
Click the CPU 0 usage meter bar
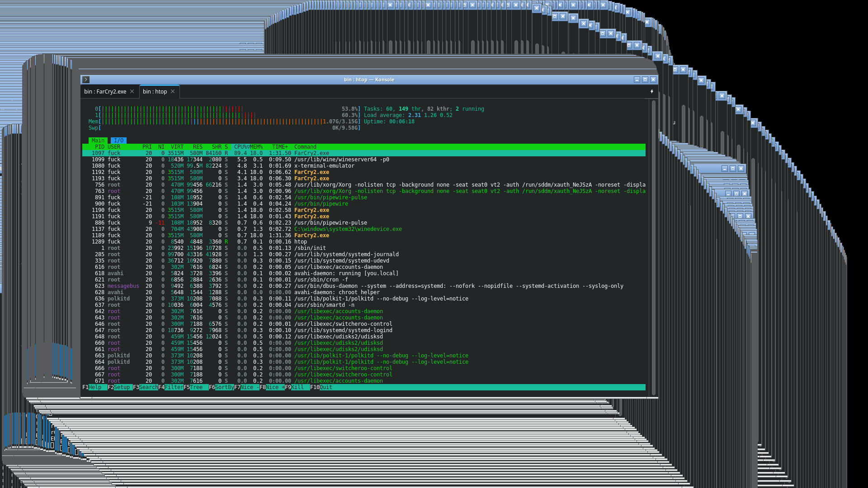click(227, 109)
